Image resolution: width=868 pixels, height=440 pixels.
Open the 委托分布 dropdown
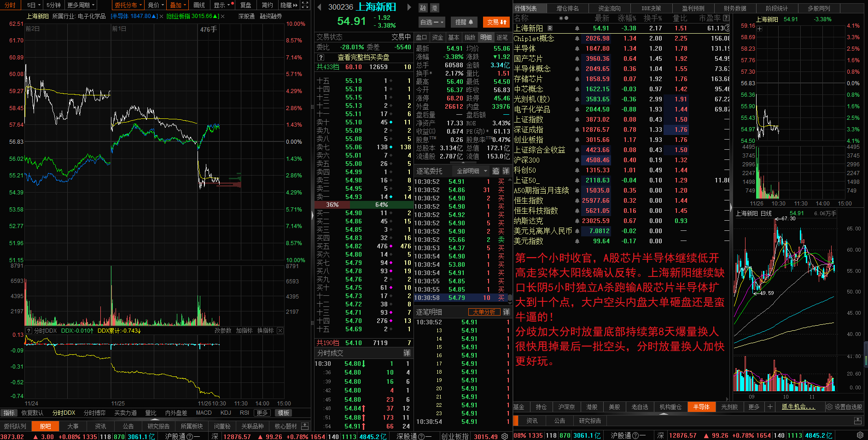[128, 5]
